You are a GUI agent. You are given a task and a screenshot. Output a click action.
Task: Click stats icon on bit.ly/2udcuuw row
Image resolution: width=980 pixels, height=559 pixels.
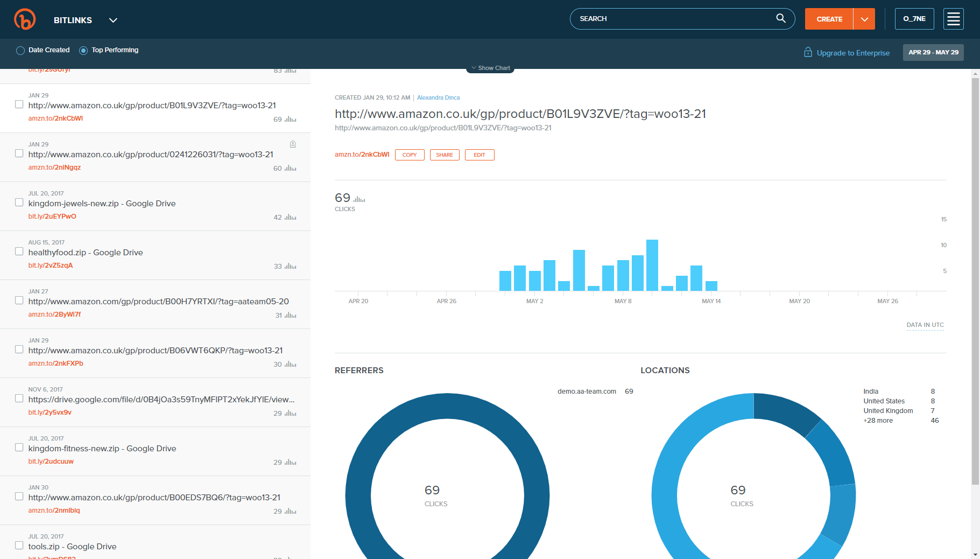pyautogui.click(x=291, y=462)
